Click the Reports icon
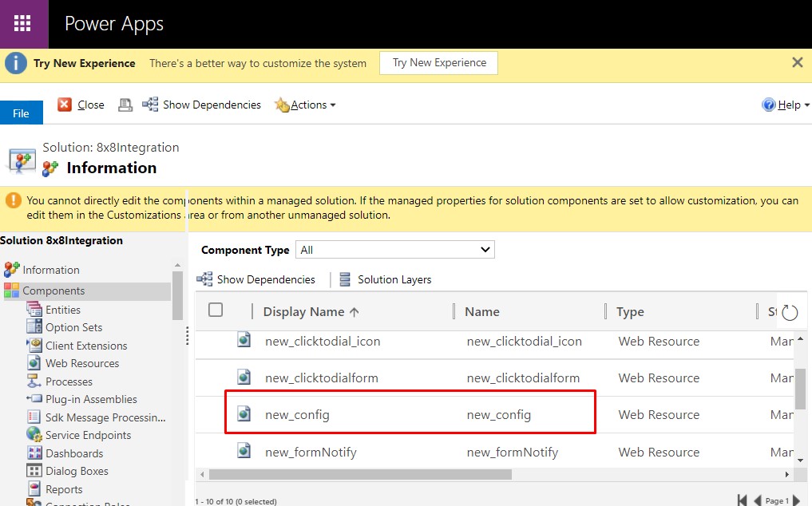This screenshot has height=506, width=812. (x=34, y=488)
